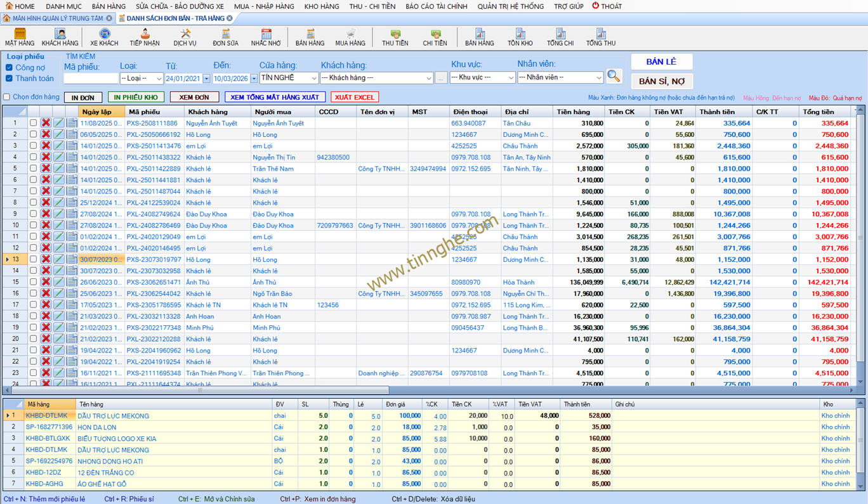
Task: Expand the Nhân viên dropdown
Action: [x=560, y=77]
